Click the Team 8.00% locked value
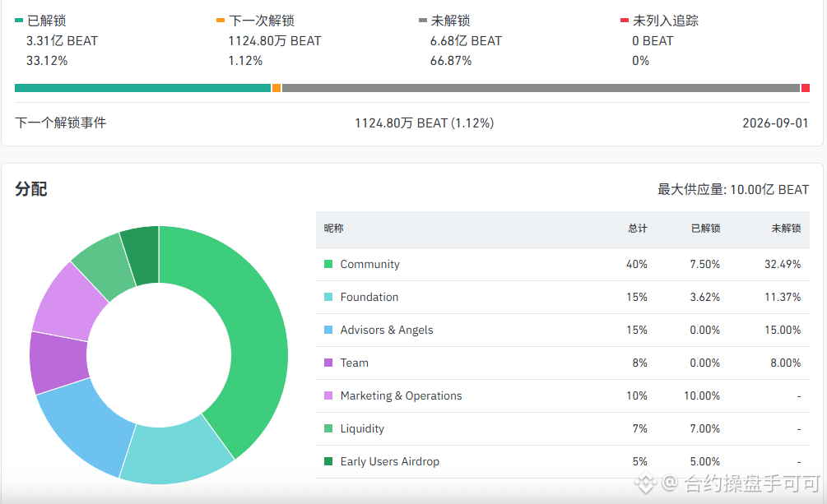The height and width of the screenshot is (504, 827). 785,363
